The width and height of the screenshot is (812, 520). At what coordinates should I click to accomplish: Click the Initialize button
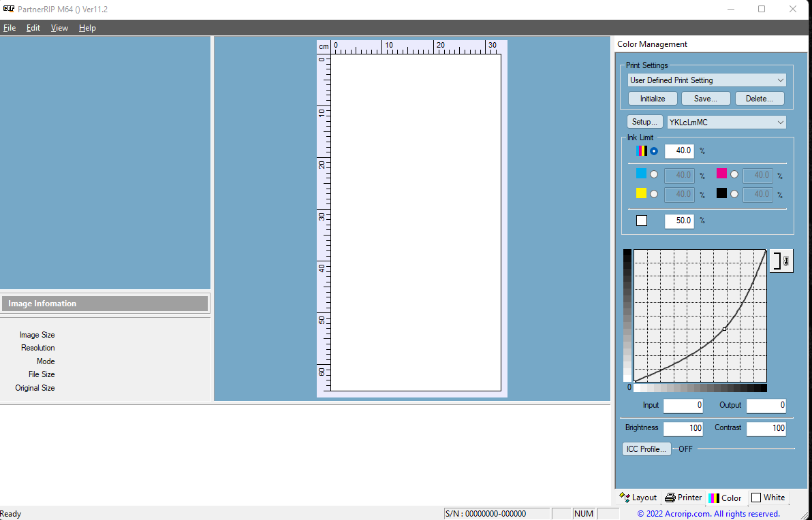tap(652, 99)
